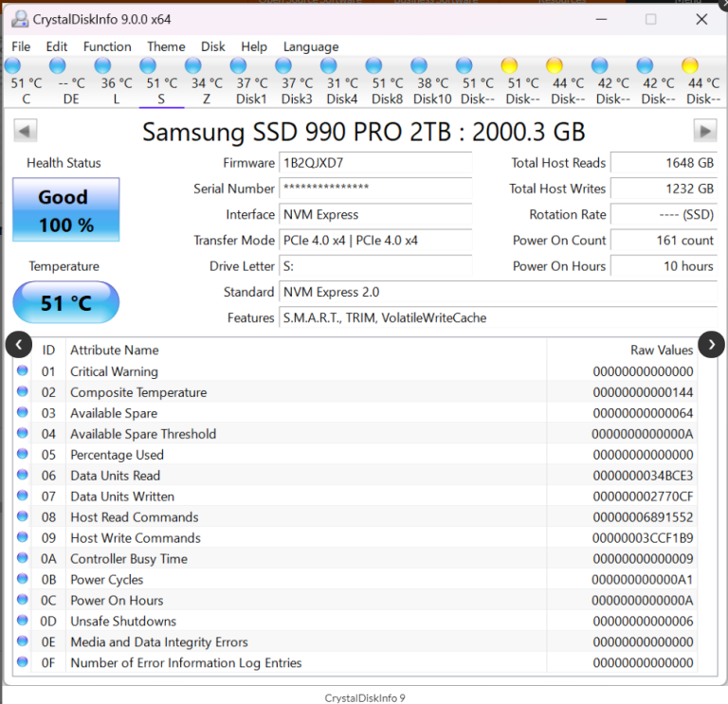The image size is (728, 704).
Task: Switch to drive Z at 34 °C
Action: pyautogui.click(x=193, y=65)
